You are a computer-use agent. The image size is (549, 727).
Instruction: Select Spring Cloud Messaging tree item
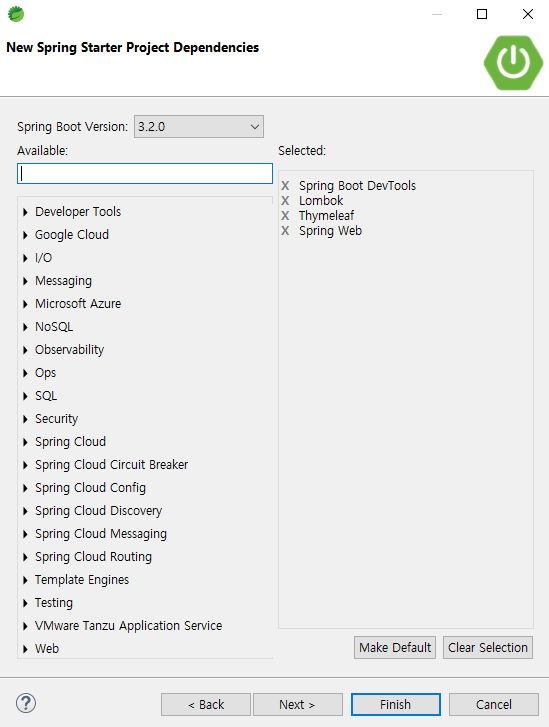pyautogui.click(x=101, y=534)
